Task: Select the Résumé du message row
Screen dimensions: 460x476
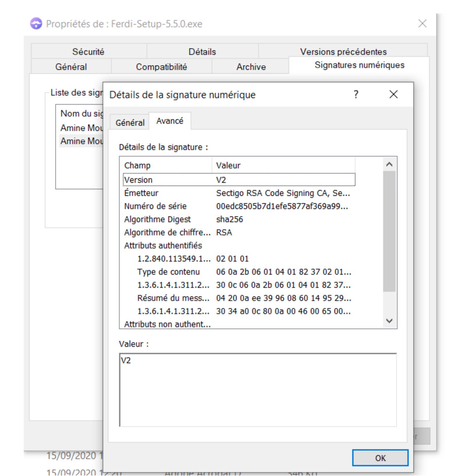Action: pyautogui.click(x=239, y=298)
